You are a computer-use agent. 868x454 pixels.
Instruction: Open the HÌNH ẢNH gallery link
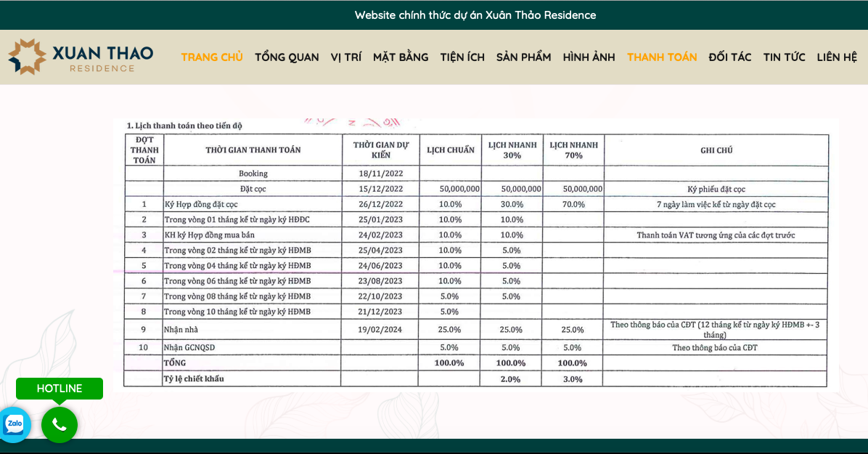tap(589, 57)
